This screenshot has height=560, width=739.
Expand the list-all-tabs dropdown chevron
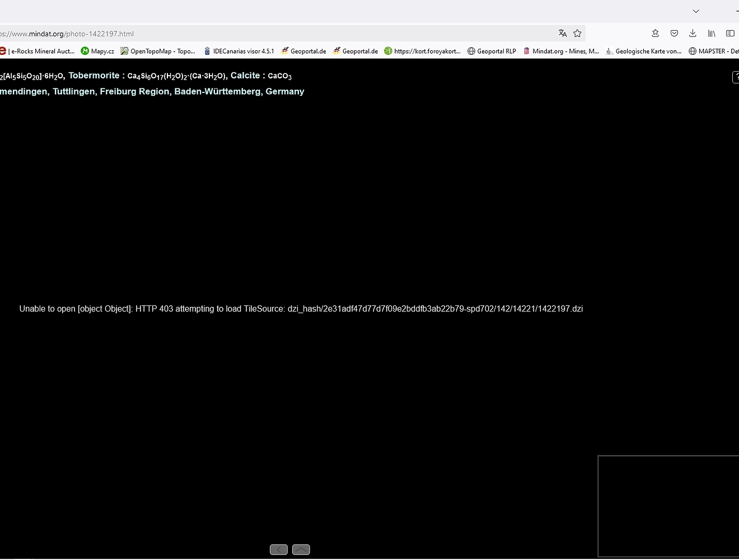(x=696, y=11)
